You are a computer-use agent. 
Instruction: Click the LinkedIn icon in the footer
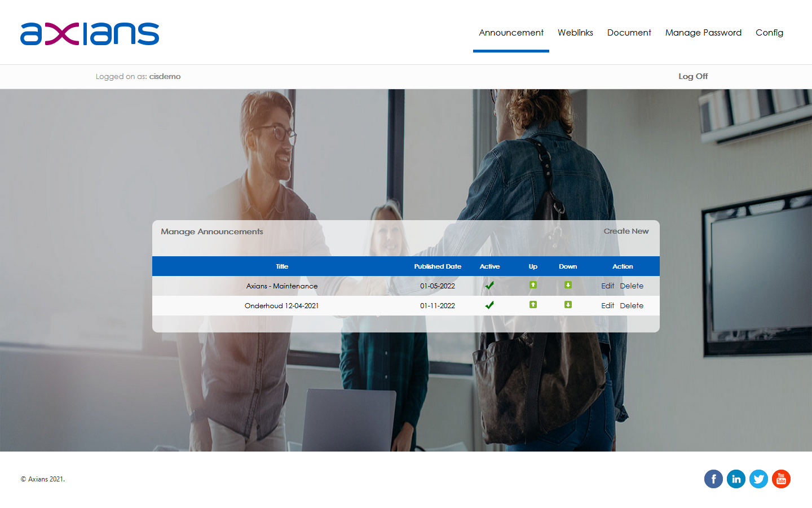pos(736,479)
